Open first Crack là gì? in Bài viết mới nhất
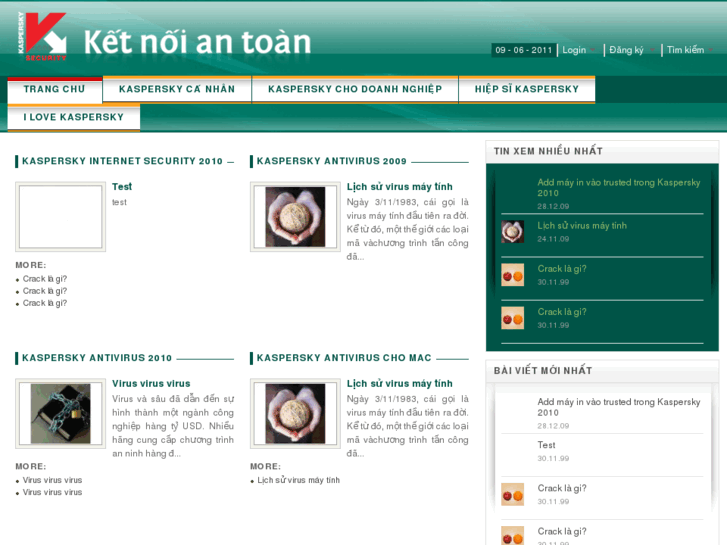727x545 pixels. coord(562,488)
